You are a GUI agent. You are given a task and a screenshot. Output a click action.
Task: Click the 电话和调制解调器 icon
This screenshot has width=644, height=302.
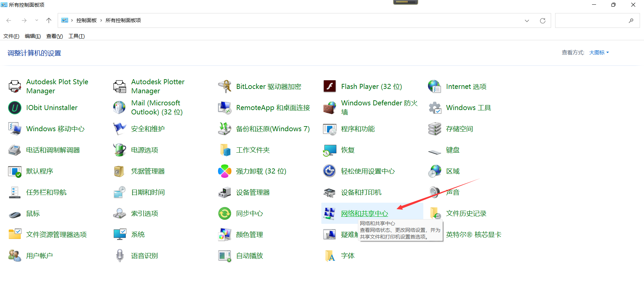coord(15,150)
